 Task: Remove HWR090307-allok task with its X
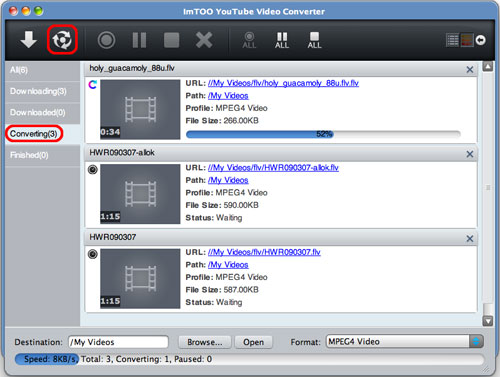tap(470, 154)
